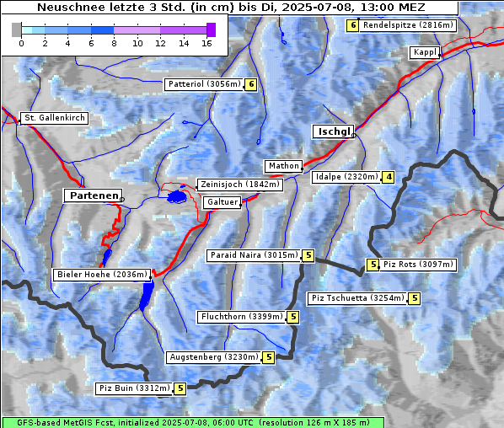Select the Zeinisjoch (1842m) label
The height and width of the screenshot is (428, 504).
pos(240,185)
